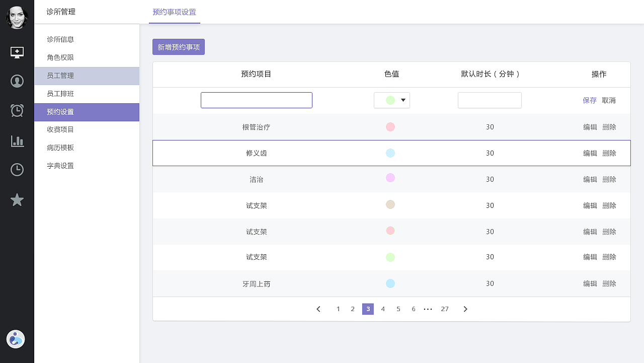Select the clock/history icon in sidebar
Viewport: 644px width, 363px height.
pos(17,170)
